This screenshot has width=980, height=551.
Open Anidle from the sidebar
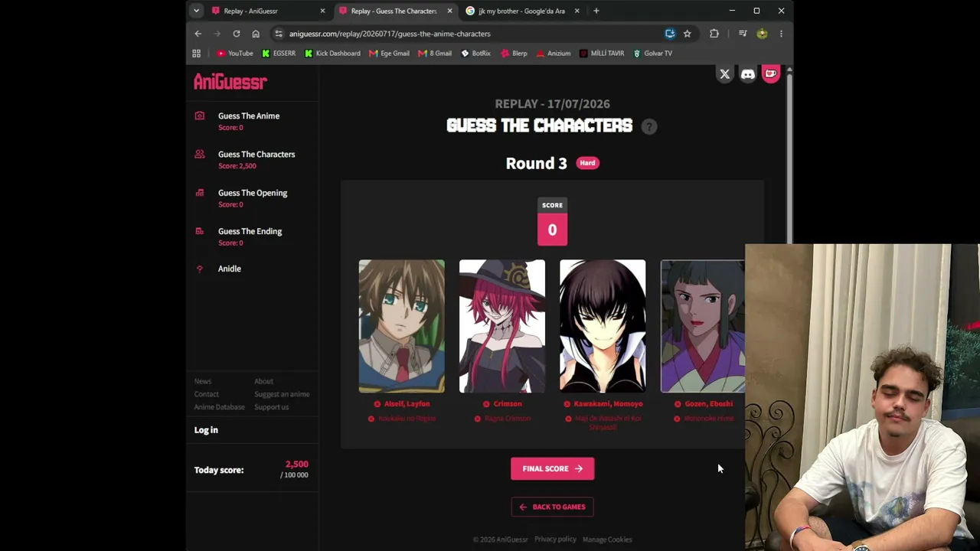pos(230,269)
